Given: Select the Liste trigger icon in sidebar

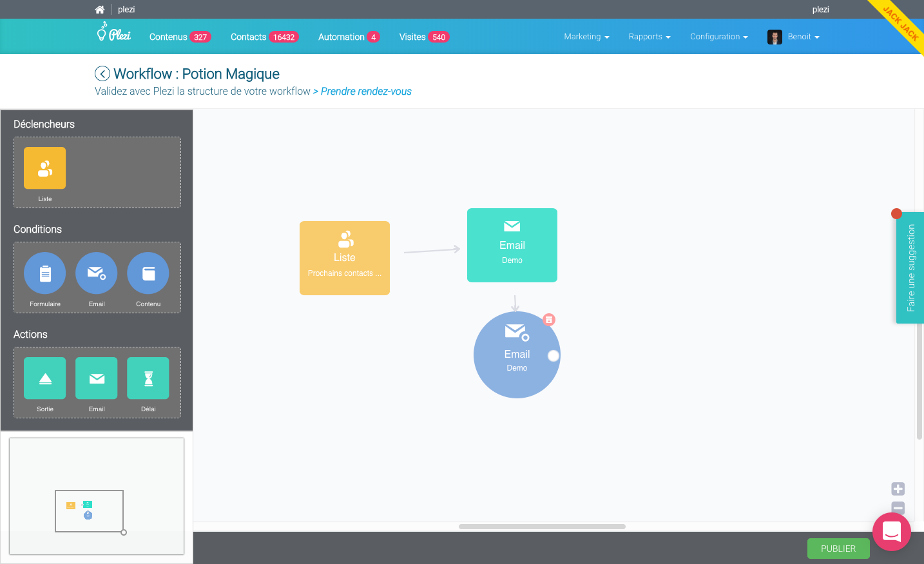Looking at the screenshot, I should (x=45, y=168).
